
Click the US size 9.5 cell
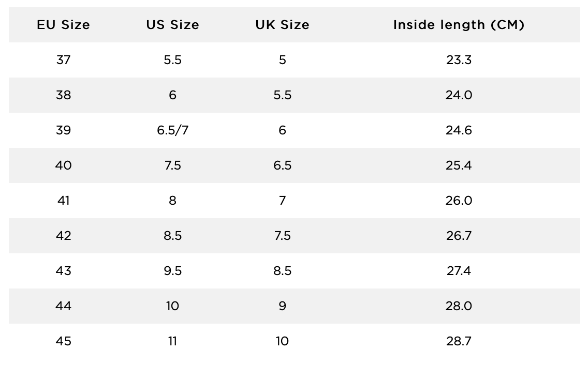[172, 271]
